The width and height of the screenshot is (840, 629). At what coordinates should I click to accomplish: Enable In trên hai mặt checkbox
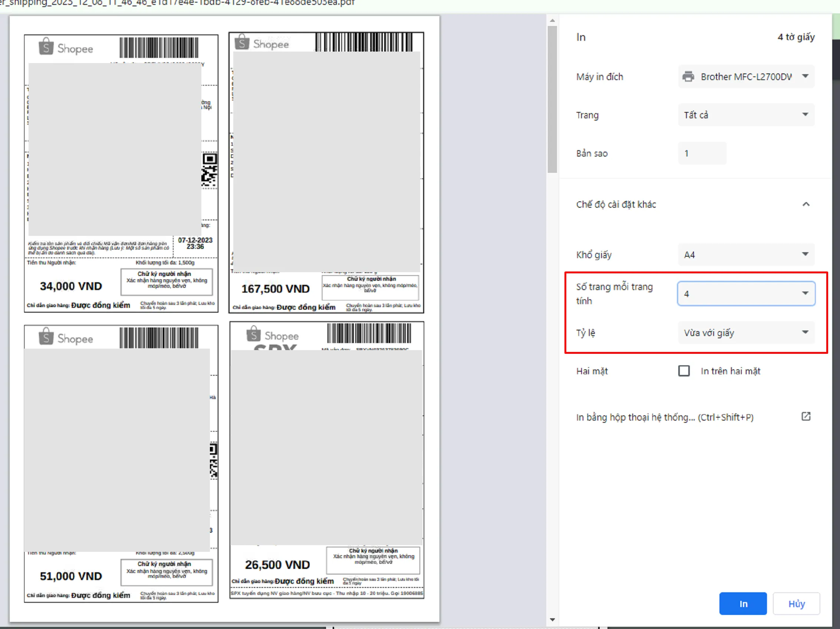coord(684,371)
